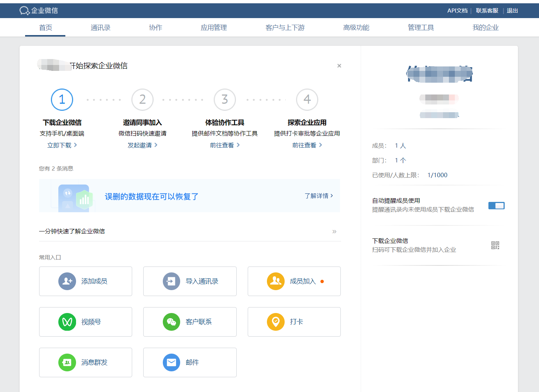Open 管理工具 tab

421,28
